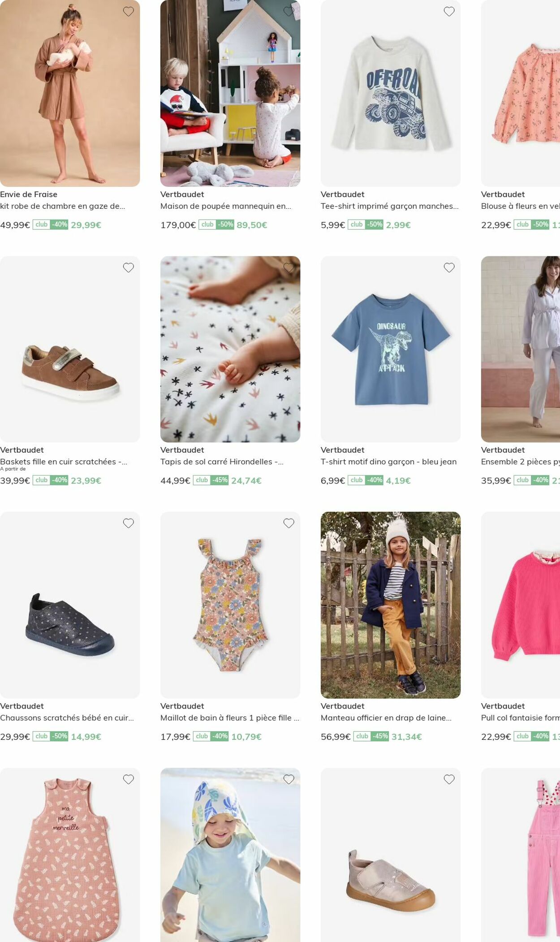560x942 pixels.
Task: Favorite the Maillot de bain à fleurs
Action: (289, 523)
